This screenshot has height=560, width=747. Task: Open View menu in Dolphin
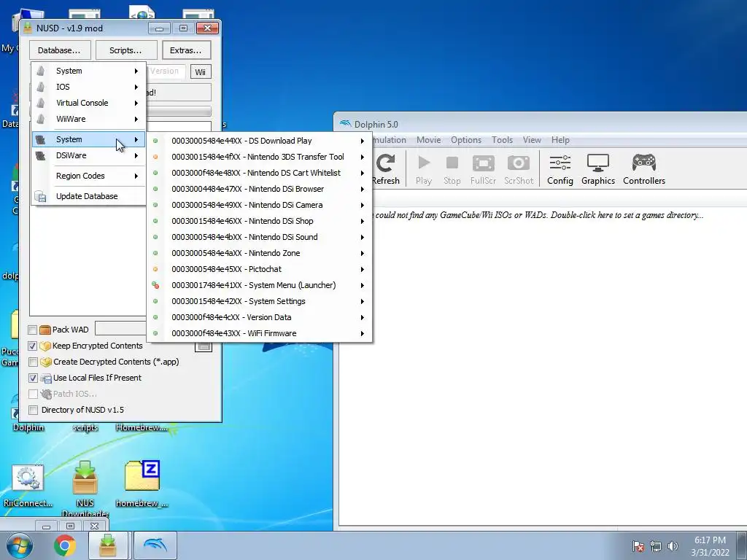click(532, 140)
